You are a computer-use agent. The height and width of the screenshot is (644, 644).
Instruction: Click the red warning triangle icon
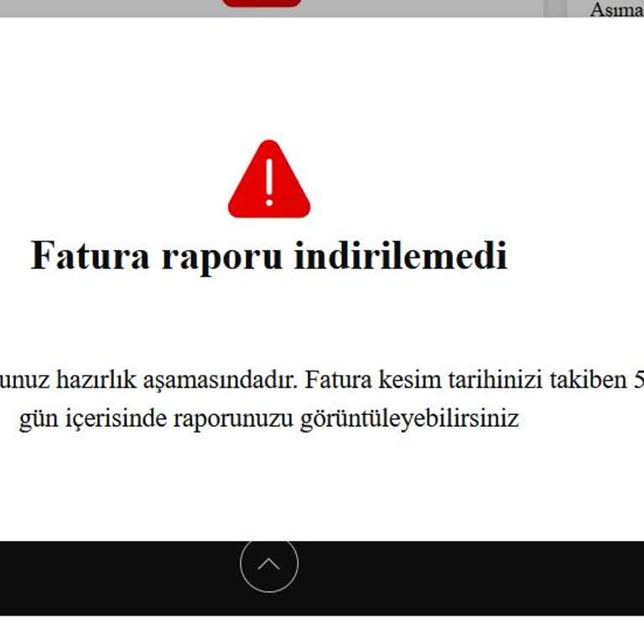[x=269, y=179]
